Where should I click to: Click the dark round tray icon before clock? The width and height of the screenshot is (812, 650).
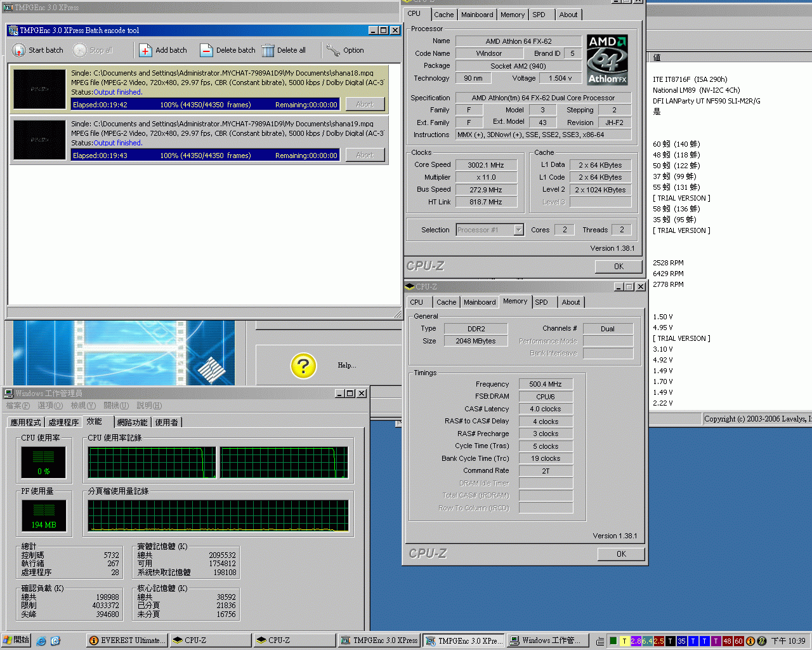[762, 641]
